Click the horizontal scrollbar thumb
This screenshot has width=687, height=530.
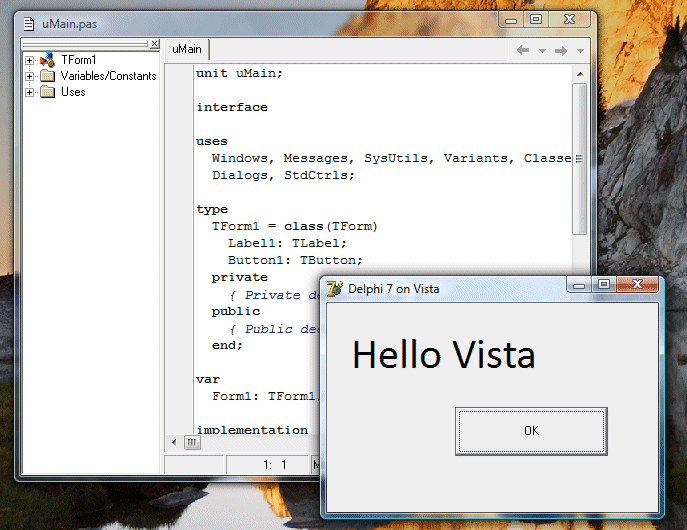(x=192, y=442)
